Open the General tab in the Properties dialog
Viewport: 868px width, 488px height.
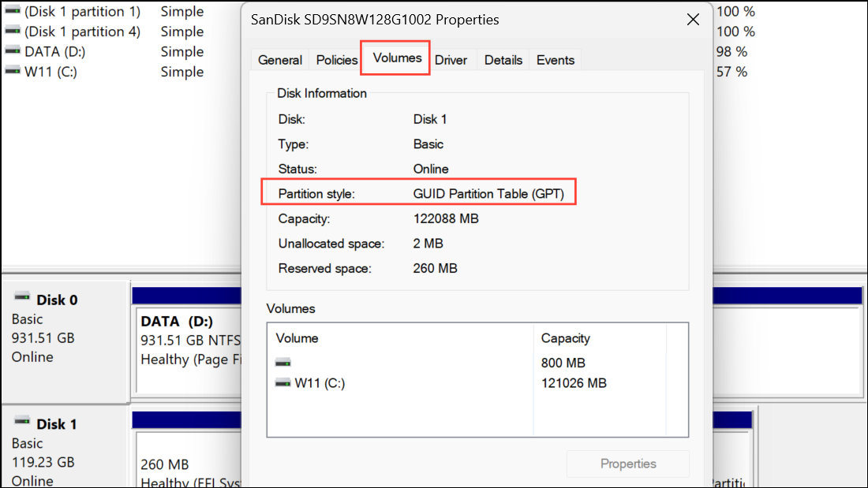click(279, 60)
